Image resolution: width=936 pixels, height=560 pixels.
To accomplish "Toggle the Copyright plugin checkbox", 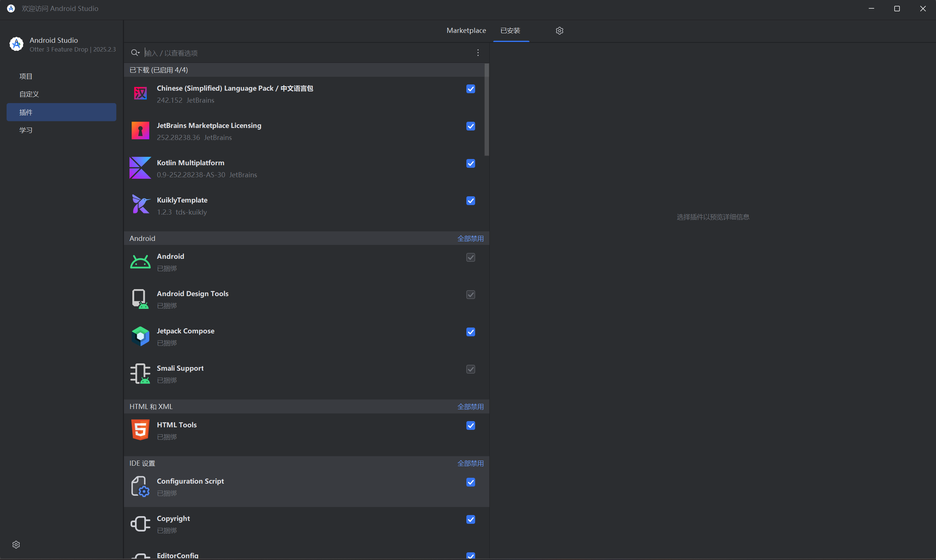I will [x=470, y=520].
